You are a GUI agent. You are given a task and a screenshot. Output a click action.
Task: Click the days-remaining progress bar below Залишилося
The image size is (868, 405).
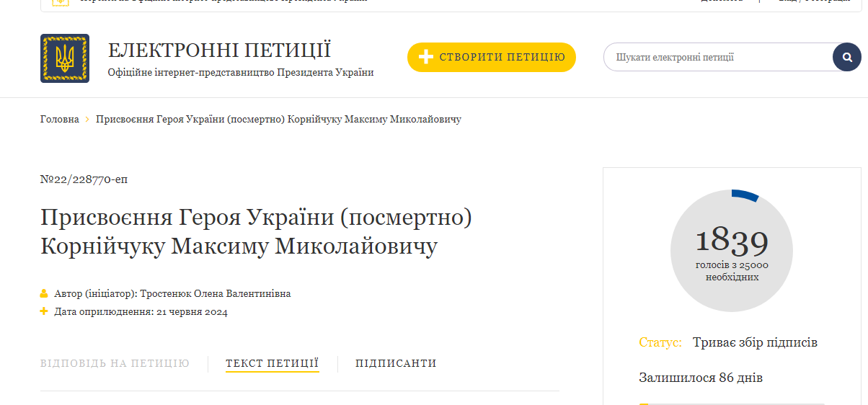pos(731,403)
